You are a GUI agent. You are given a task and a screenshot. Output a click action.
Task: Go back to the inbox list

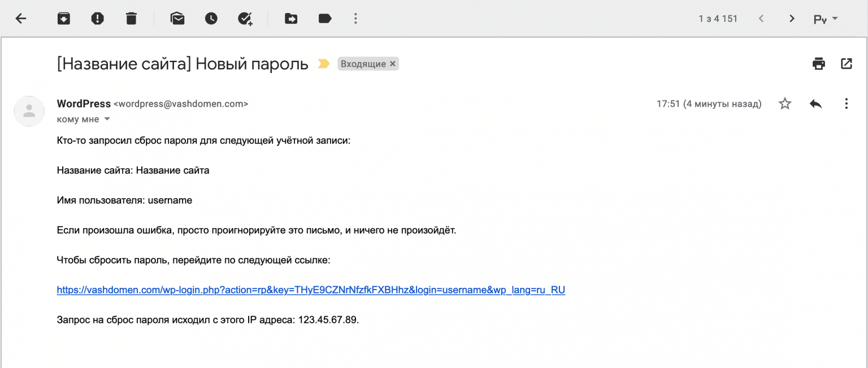coord(21,19)
